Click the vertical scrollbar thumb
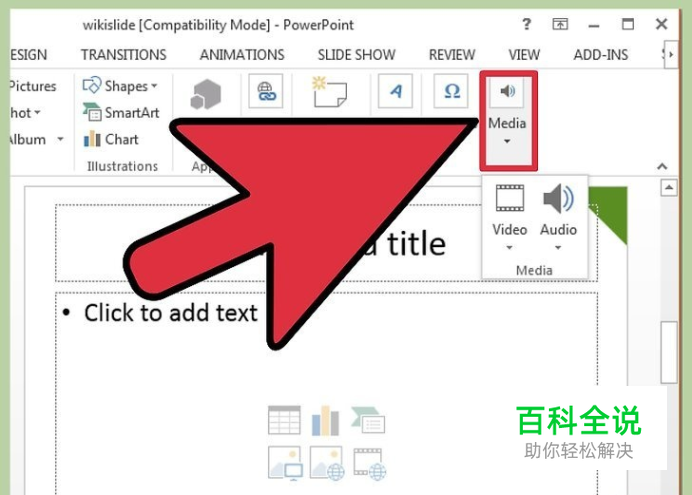 (x=669, y=352)
